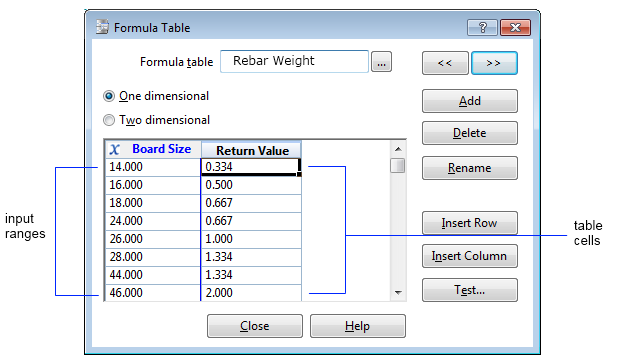Select return value cell 0.500

[251, 185]
